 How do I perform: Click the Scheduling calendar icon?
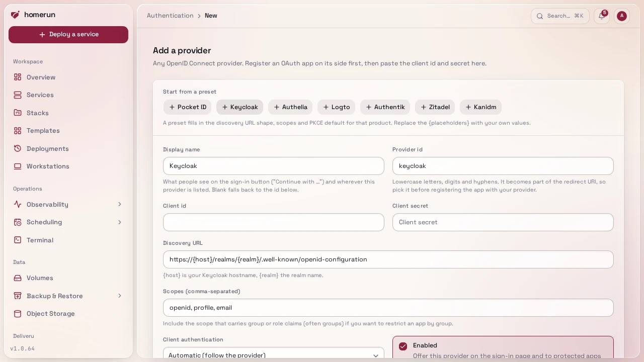(18, 222)
